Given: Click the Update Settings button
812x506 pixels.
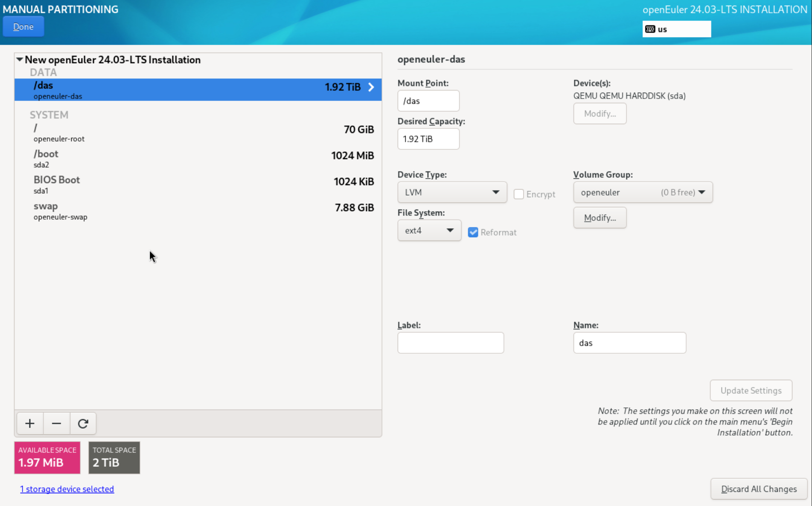Looking at the screenshot, I should coord(751,390).
